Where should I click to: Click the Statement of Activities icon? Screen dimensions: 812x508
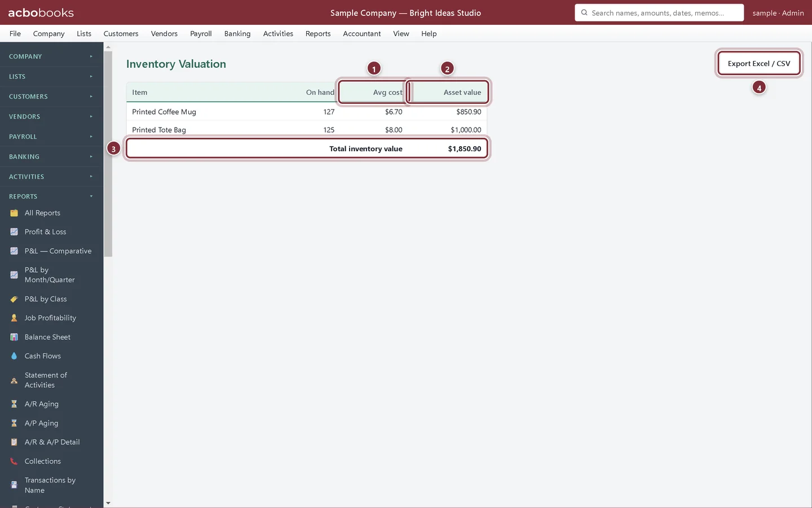tap(14, 380)
